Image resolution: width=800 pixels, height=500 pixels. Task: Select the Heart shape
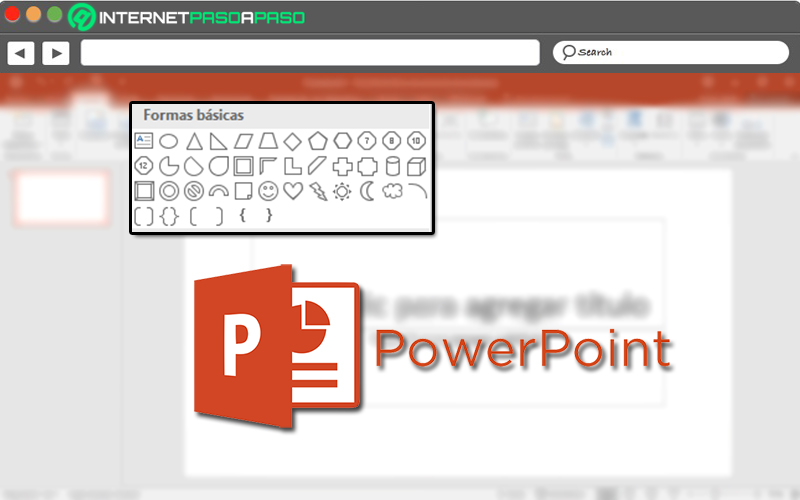(x=293, y=191)
